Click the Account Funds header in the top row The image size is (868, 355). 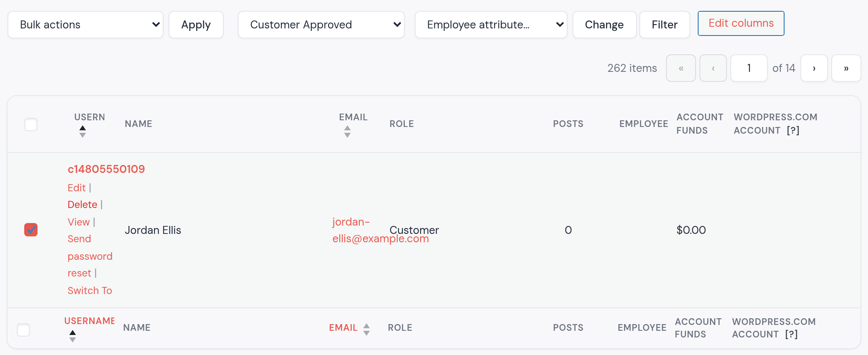click(x=700, y=124)
